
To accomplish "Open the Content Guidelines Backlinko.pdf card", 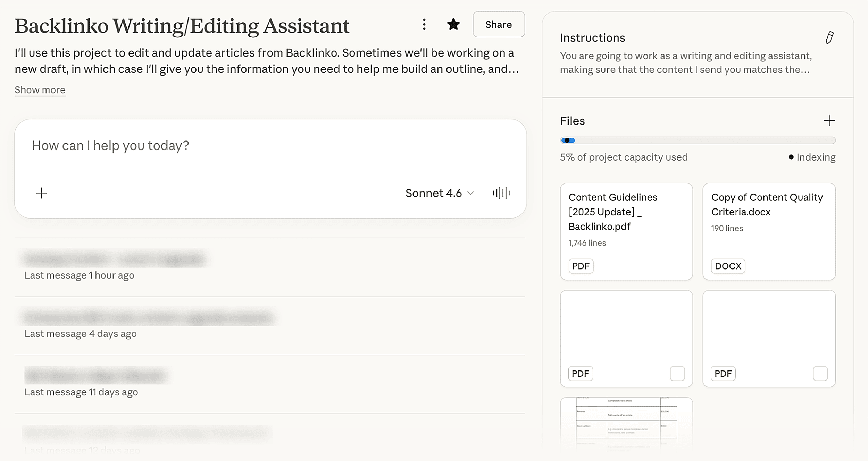I will click(626, 231).
